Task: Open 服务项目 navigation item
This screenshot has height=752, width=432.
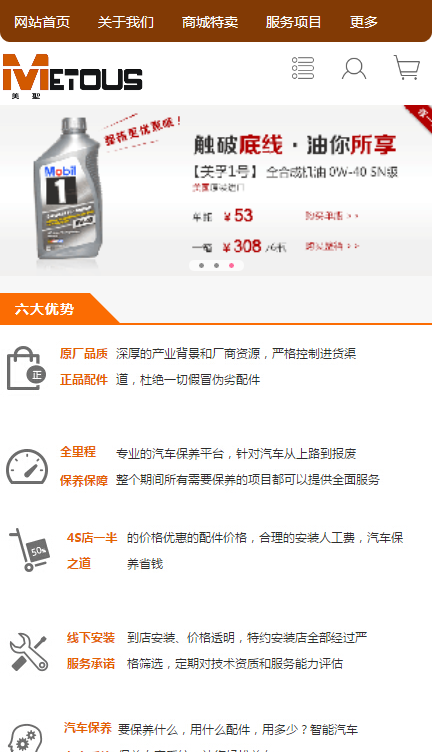Action: coord(293,22)
